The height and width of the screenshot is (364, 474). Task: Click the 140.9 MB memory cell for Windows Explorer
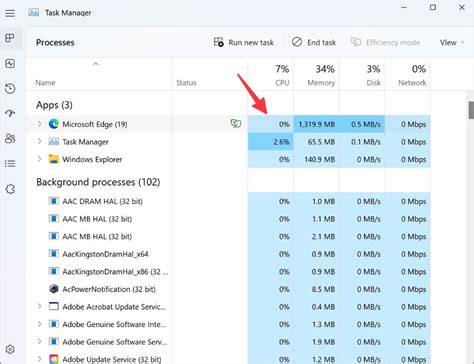(x=316, y=159)
